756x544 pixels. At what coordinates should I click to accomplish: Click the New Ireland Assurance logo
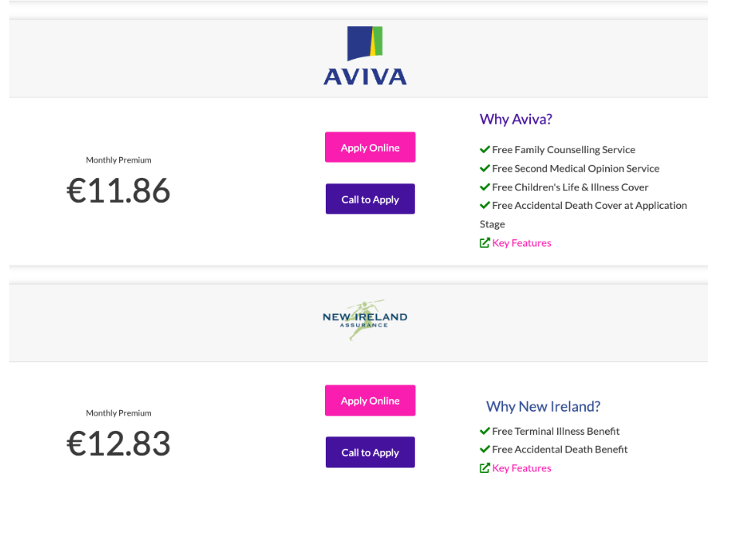pos(364,319)
